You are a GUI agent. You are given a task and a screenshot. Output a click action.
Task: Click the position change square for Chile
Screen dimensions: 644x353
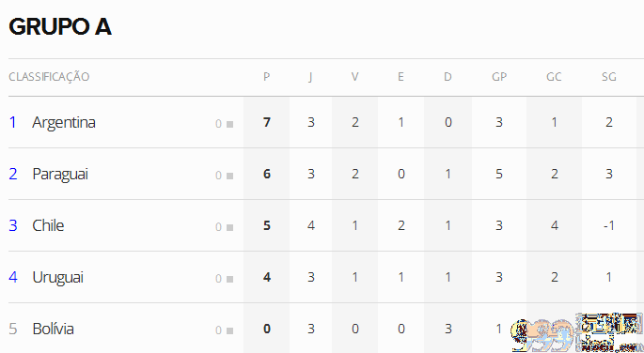[229, 227]
